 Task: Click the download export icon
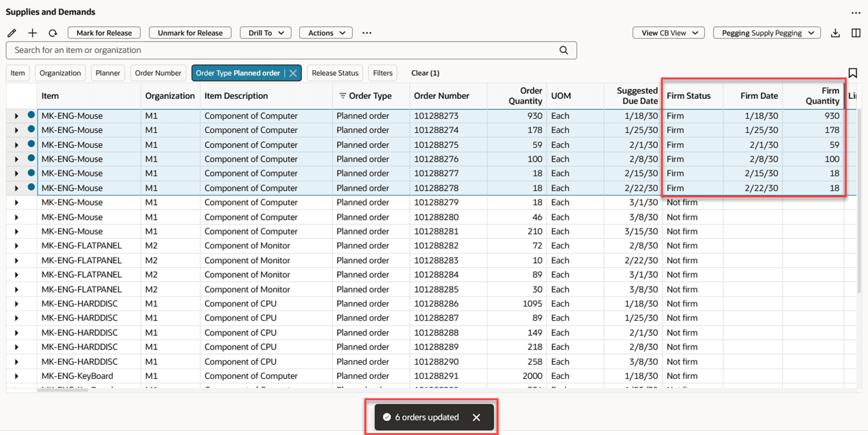coord(835,33)
